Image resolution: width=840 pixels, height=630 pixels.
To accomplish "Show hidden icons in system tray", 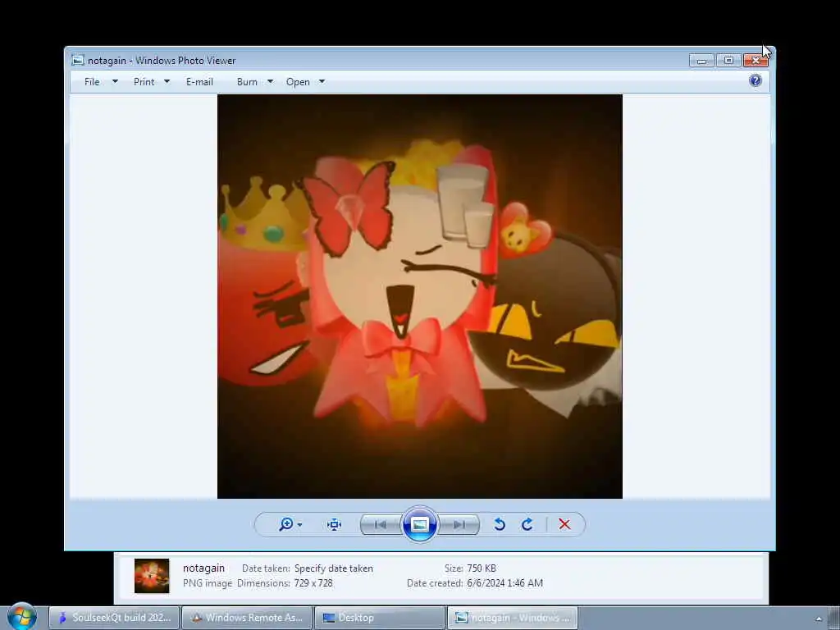I will 819,619.
